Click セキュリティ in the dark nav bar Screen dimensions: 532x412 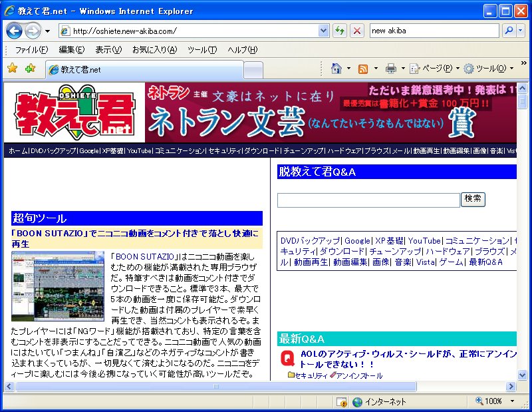coord(224,150)
